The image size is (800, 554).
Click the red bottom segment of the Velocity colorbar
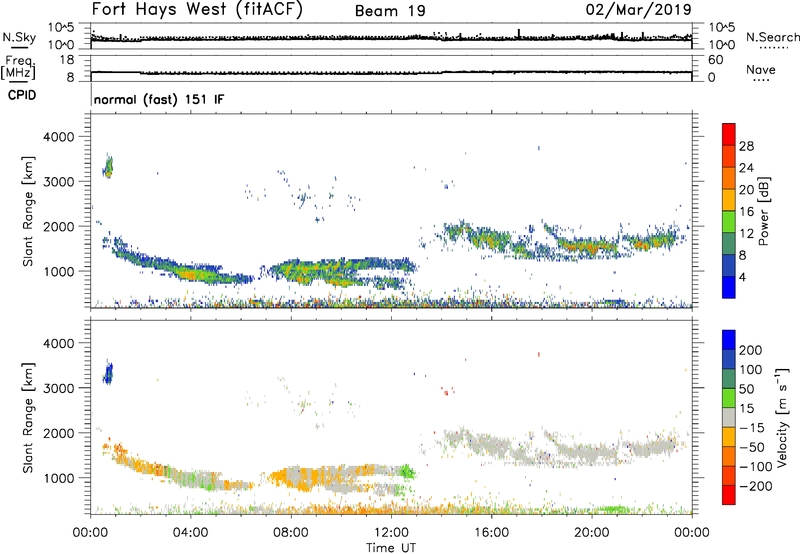point(729,495)
